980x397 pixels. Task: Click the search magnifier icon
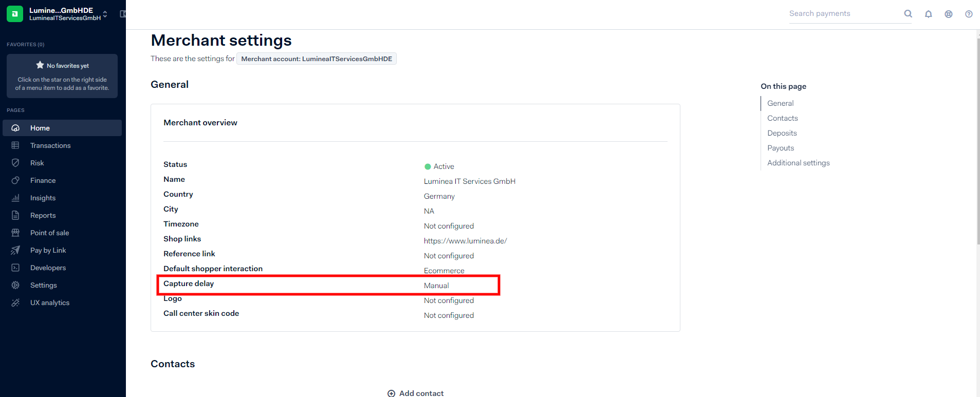click(x=908, y=14)
